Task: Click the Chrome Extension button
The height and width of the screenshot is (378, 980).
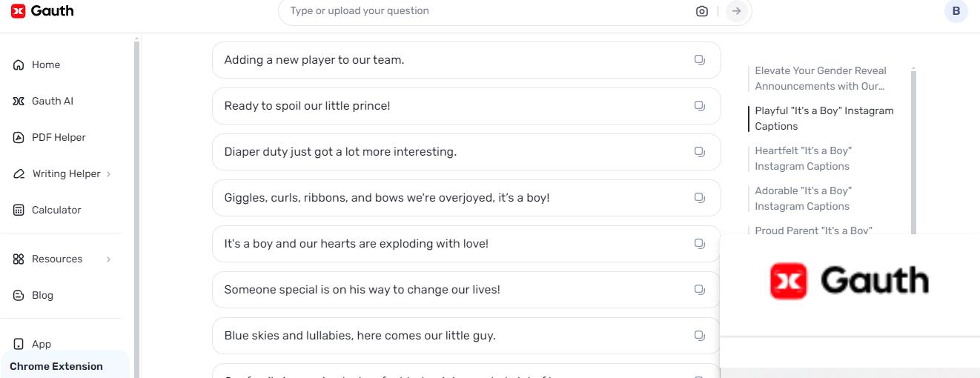Action: (x=56, y=366)
